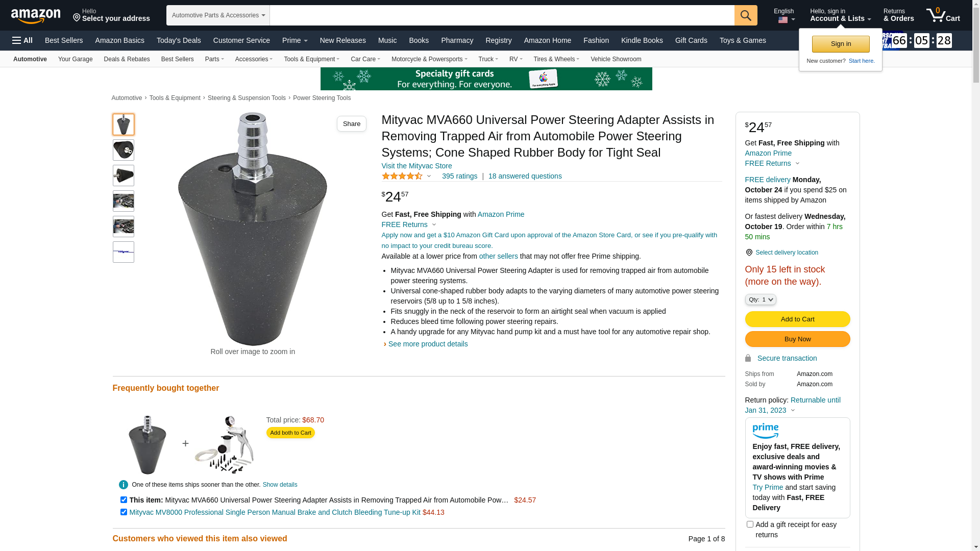980x551 pixels.
Task: Click the Amazon logo
Action: click(x=36, y=16)
